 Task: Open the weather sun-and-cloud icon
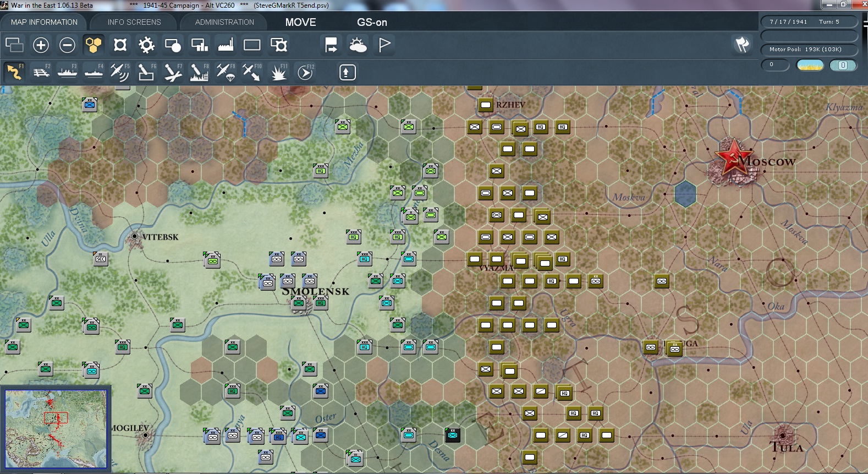(x=358, y=45)
